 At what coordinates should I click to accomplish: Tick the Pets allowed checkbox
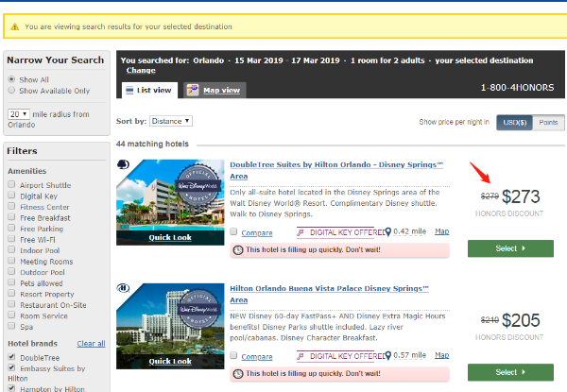[11, 281]
